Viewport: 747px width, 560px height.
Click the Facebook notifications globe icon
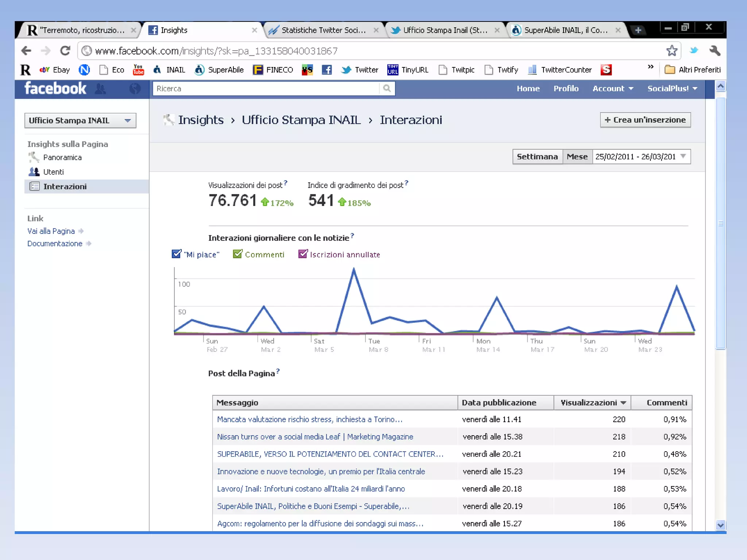135,89
